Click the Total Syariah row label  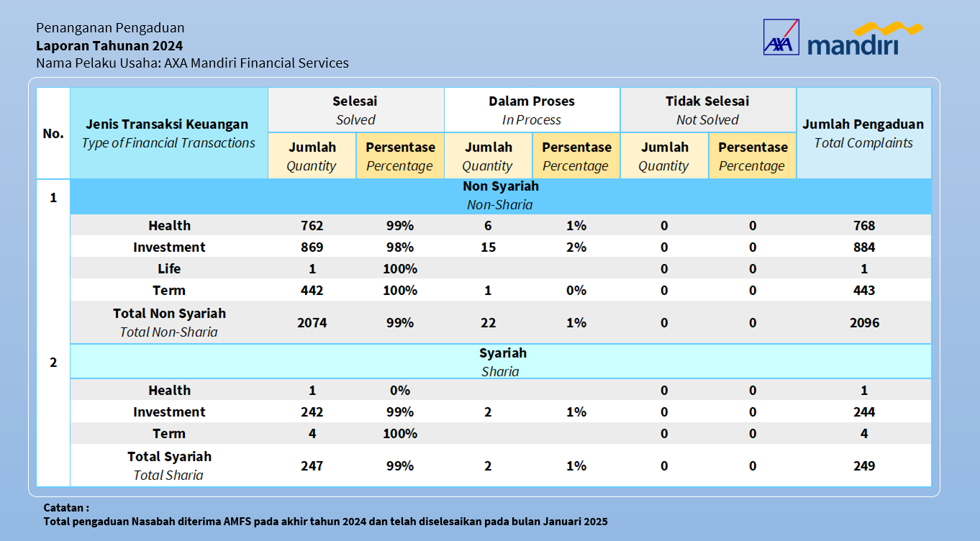(169, 465)
